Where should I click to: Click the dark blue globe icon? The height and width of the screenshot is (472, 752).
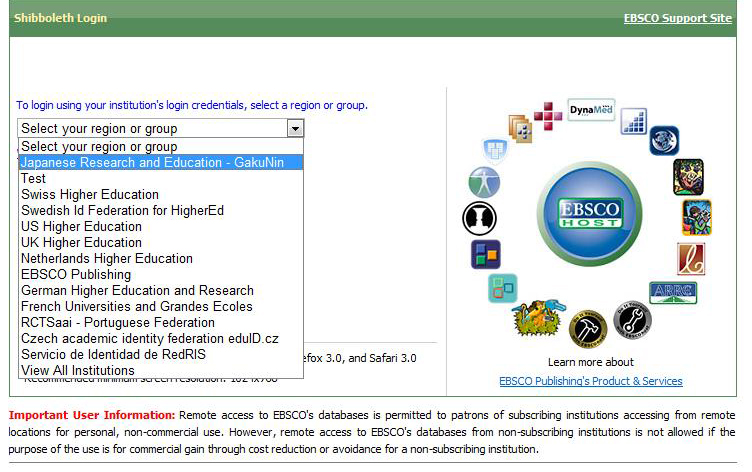664,141
